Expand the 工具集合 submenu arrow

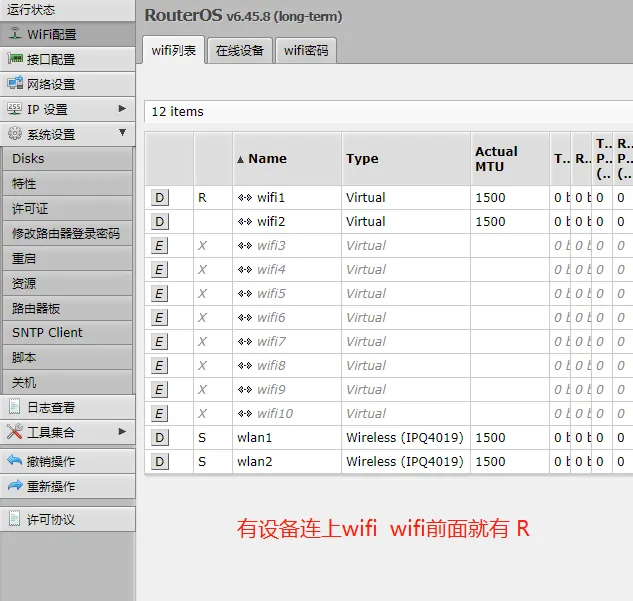coord(122,431)
